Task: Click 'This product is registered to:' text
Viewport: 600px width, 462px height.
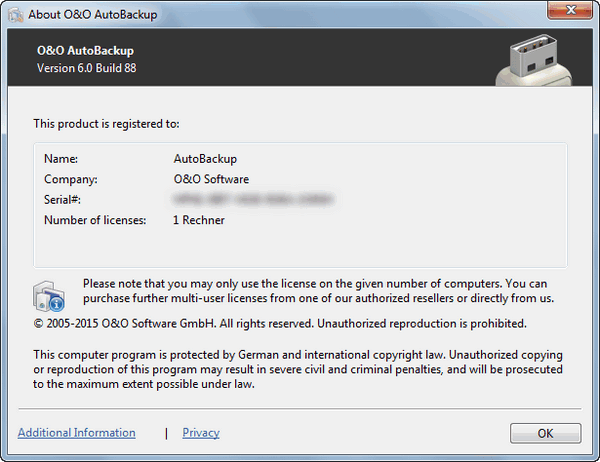Action: click(x=106, y=124)
